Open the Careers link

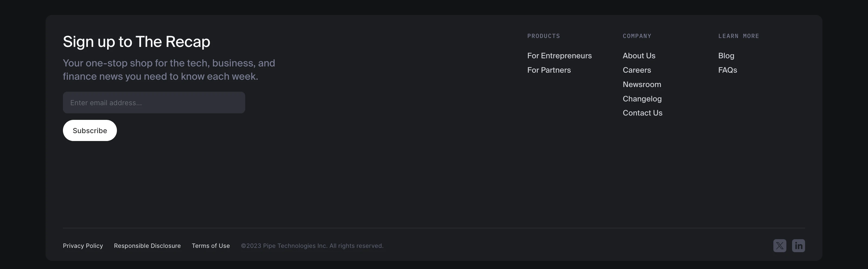pos(637,70)
